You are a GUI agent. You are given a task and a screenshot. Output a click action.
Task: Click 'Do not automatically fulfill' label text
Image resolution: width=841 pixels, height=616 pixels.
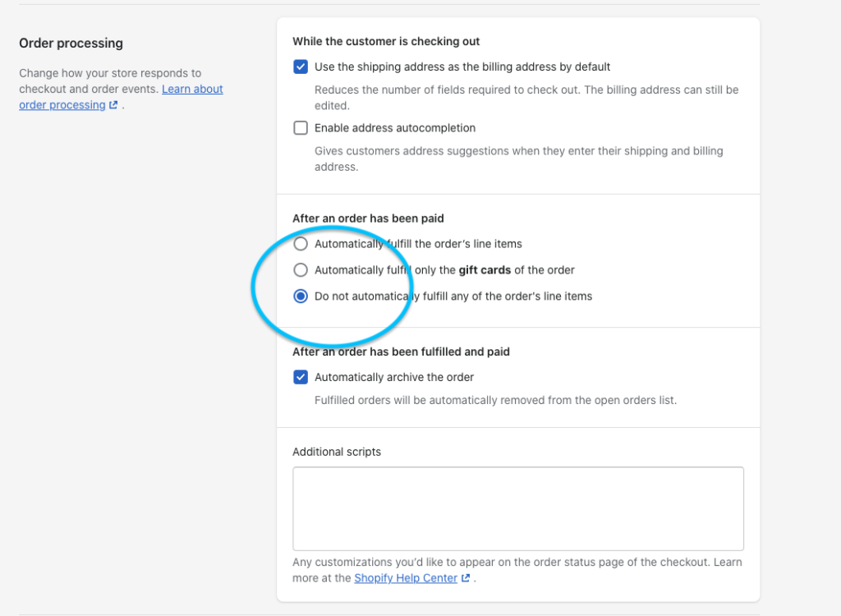click(x=453, y=297)
